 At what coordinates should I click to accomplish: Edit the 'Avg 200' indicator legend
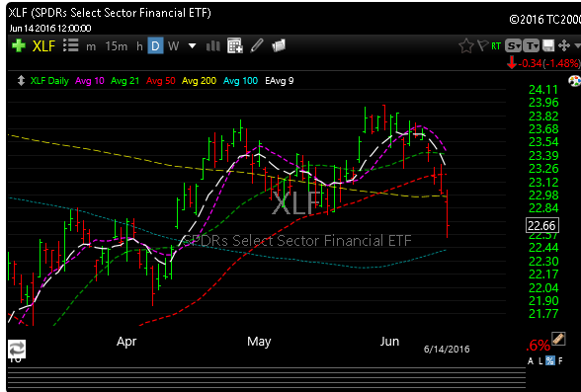[199, 81]
